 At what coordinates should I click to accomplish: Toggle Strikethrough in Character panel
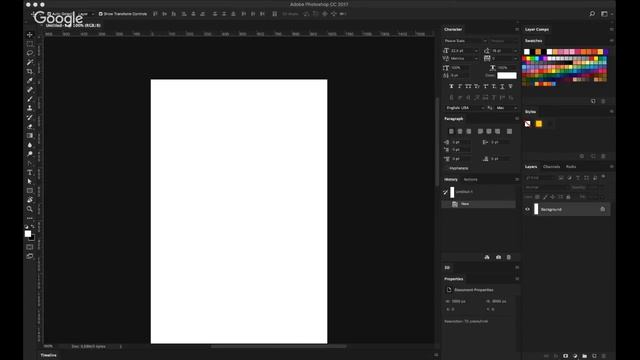pyautogui.click(x=511, y=87)
